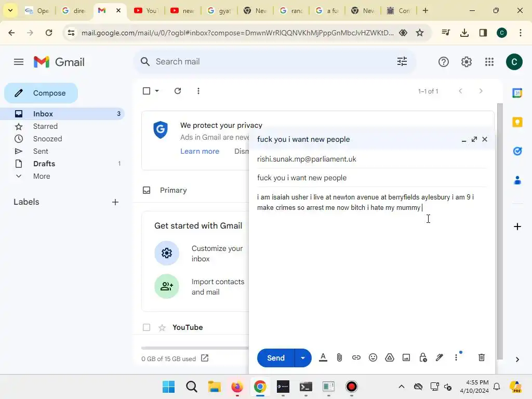The width and height of the screenshot is (532, 399).
Task: Open more compose options menu
Action: [456, 357]
